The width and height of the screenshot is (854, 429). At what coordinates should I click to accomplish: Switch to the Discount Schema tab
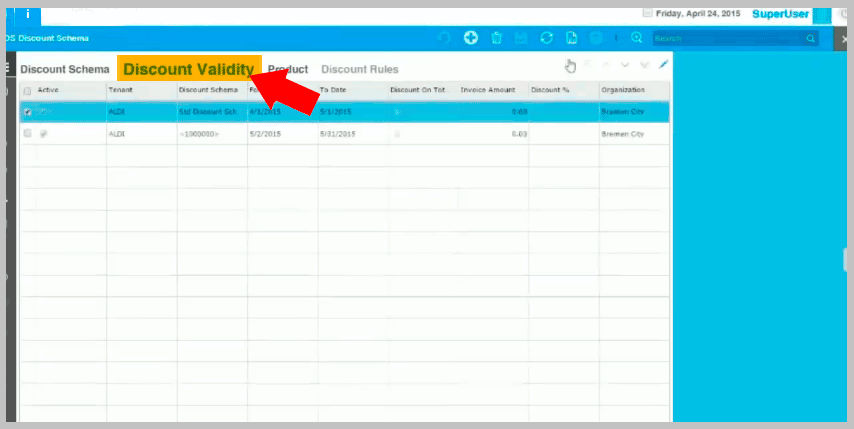pos(65,69)
